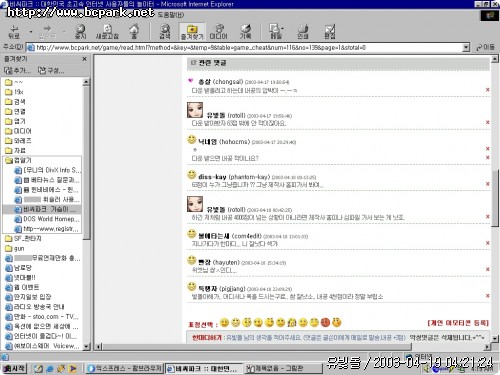This screenshot has width=500, height=375.
Task: Open the Search toolbar icon
Action: [165, 32]
